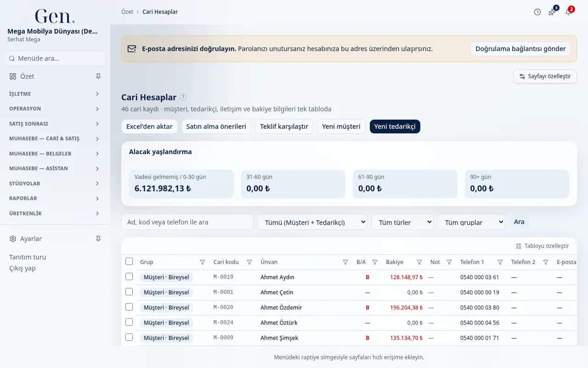Click Doğrulama bağlantısı gönder button
Viewport: 588px width, 368px height.
[520, 49]
